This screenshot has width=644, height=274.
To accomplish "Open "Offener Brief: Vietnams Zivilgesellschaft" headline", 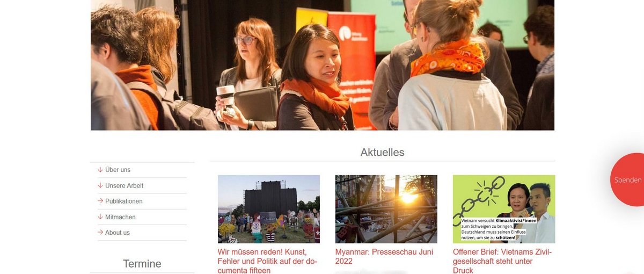I will coord(502,261).
